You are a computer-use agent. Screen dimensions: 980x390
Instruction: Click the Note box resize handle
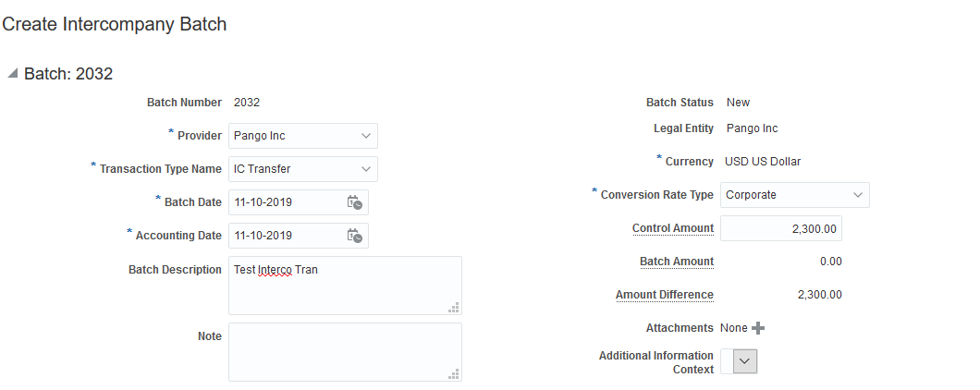coord(454,374)
